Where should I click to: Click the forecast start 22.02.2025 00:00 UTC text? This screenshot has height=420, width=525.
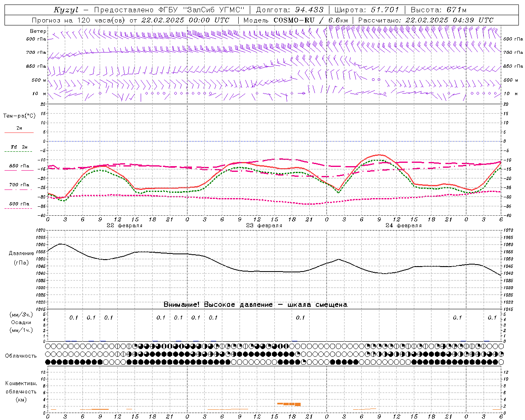tap(185, 20)
